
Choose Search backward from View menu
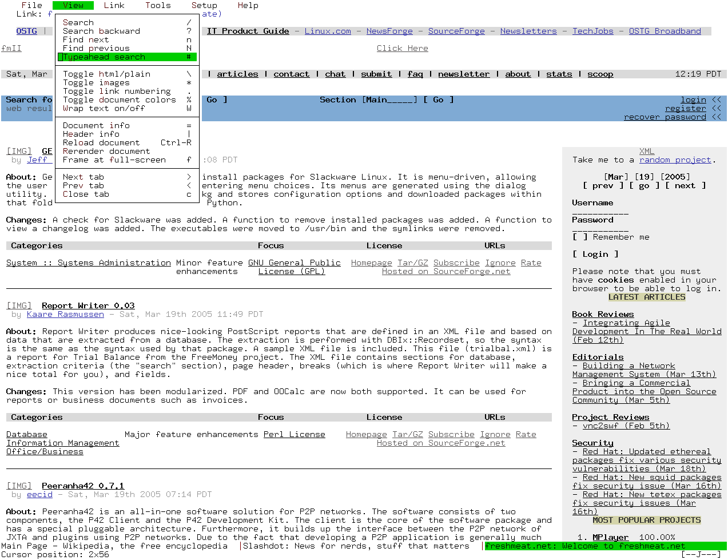pyautogui.click(x=127, y=31)
